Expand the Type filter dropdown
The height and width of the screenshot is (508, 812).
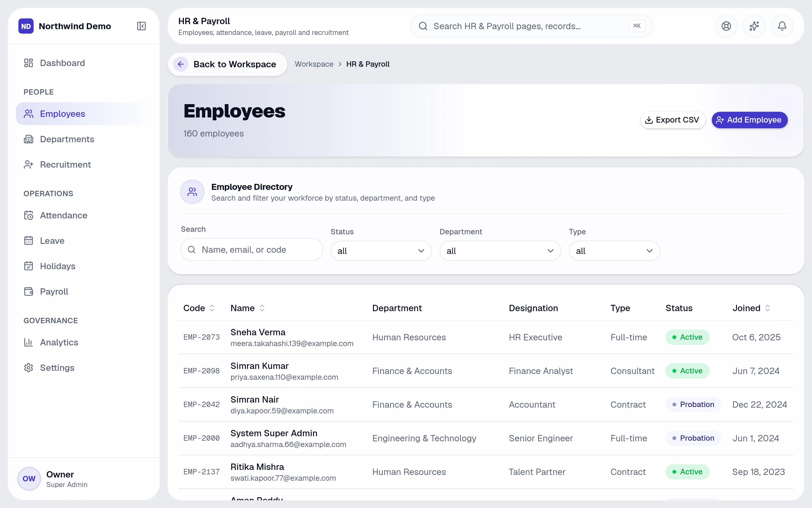(x=614, y=251)
